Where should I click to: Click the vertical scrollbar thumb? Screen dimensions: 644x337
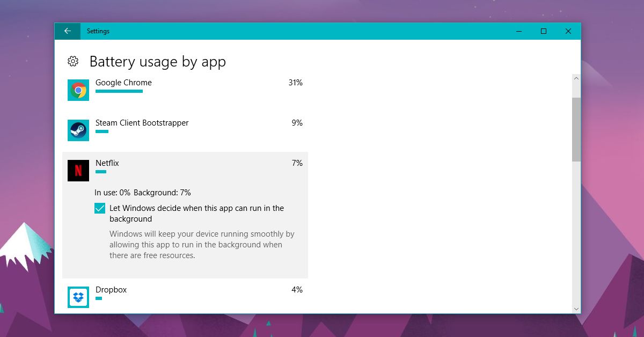click(576, 129)
